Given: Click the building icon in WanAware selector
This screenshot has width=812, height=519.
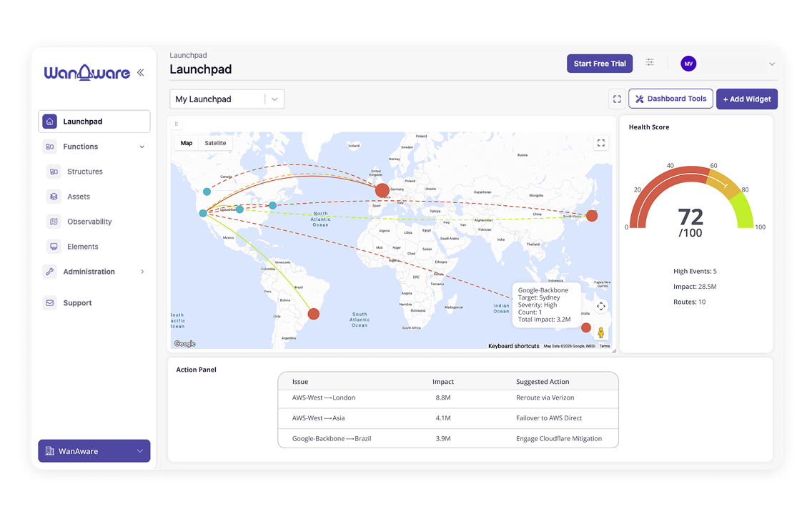Looking at the screenshot, I should tap(50, 451).
